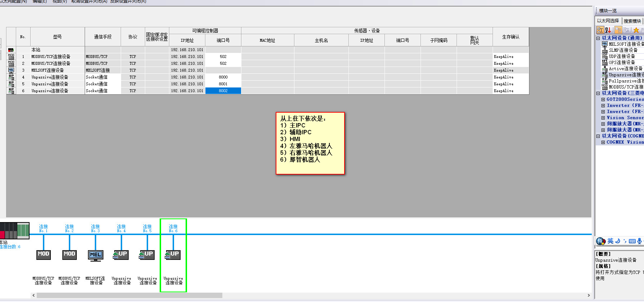
Task: Expand the GOT2000Series tree node
Action: pyautogui.click(x=603, y=99)
